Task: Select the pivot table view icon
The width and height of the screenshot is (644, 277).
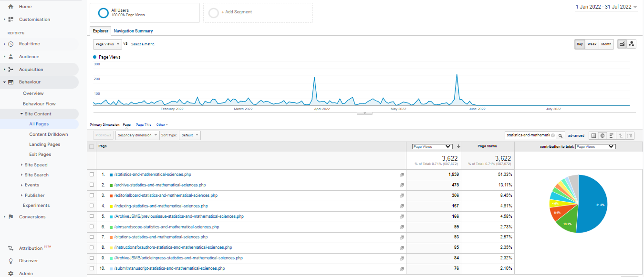Action: (x=630, y=135)
